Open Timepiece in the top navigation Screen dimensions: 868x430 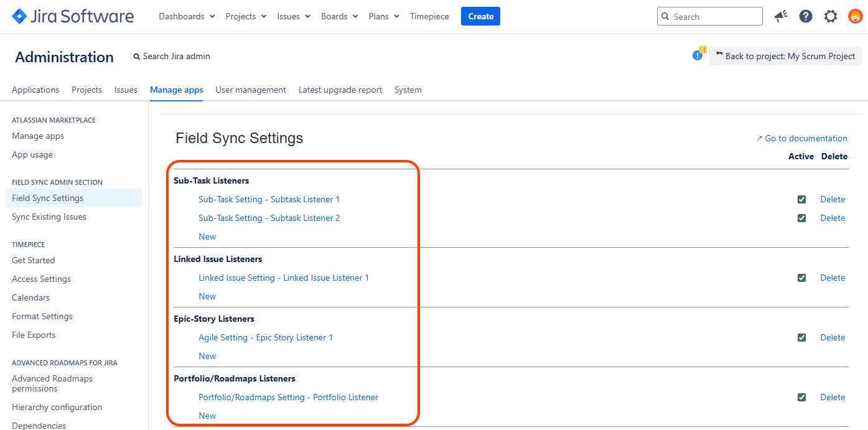[x=429, y=16]
